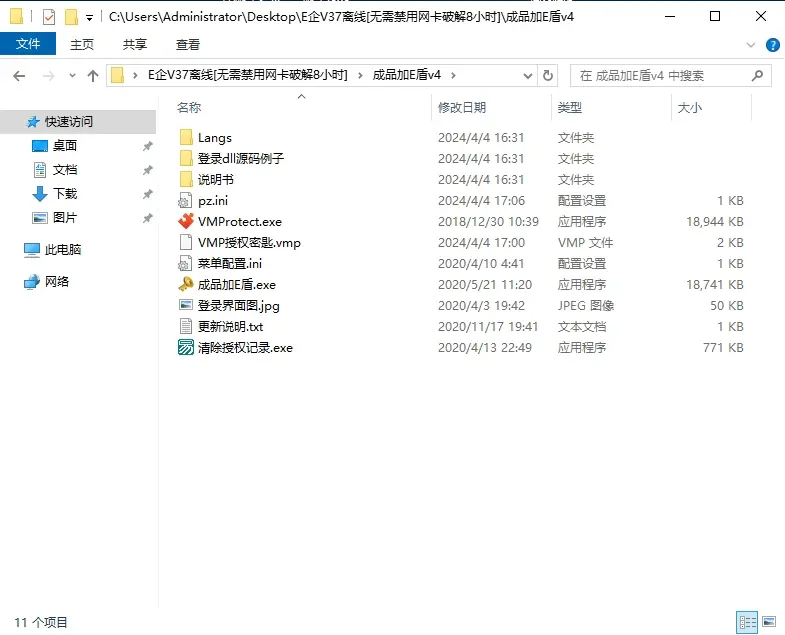785x635 pixels.
Task: Click E企V37离线 breadcrumb segment
Action: (247, 75)
